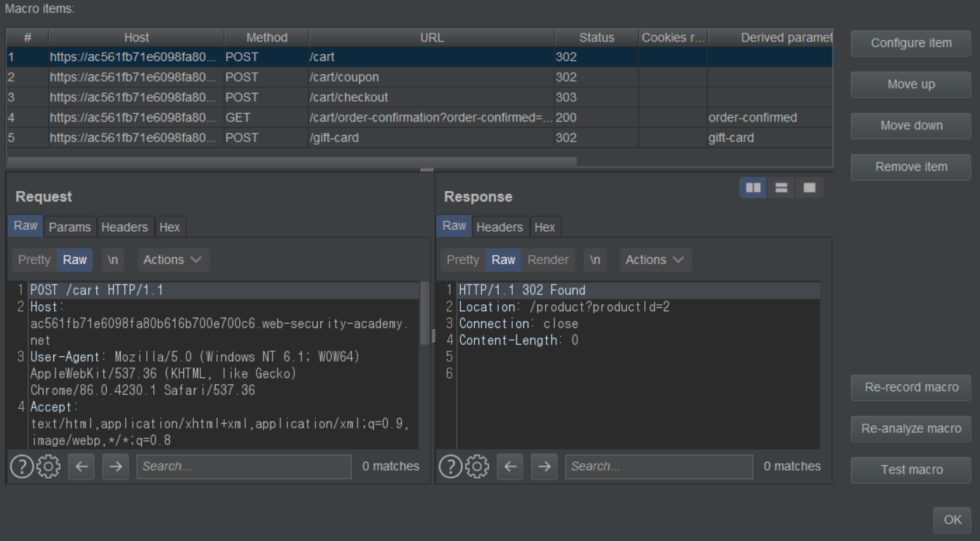
Task: Select the /cart/checkout macro row
Action: coord(348,97)
